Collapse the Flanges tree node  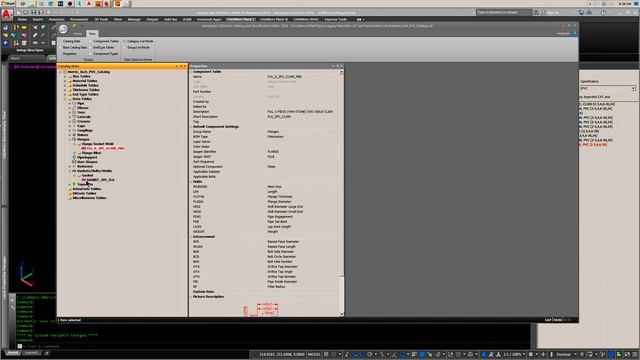tap(70, 139)
